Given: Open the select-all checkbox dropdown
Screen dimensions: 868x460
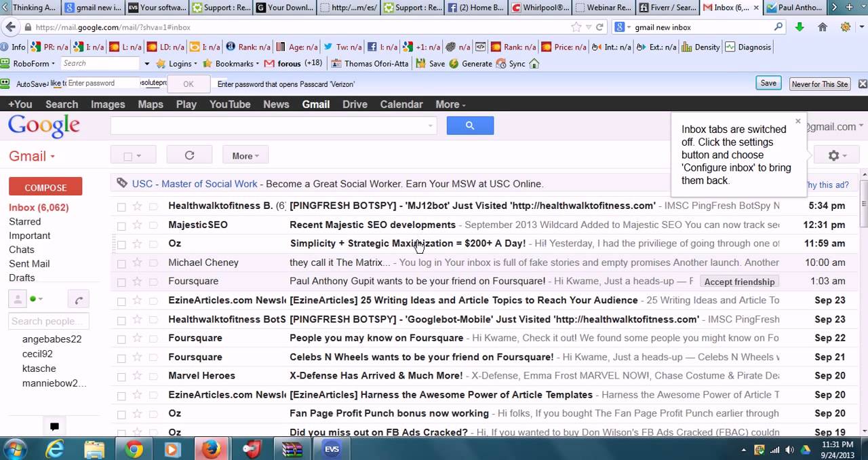Looking at the screenshot, I should [x=139, y=156].
